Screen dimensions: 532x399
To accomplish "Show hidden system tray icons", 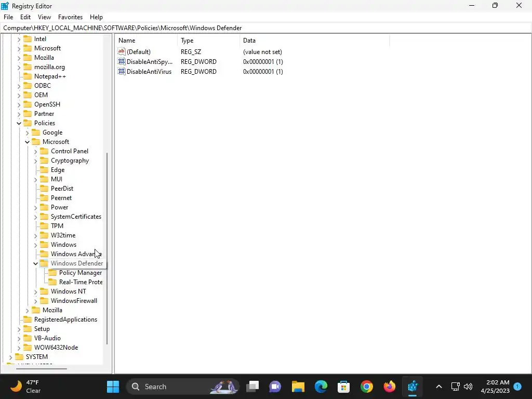I will pos(438,387).
